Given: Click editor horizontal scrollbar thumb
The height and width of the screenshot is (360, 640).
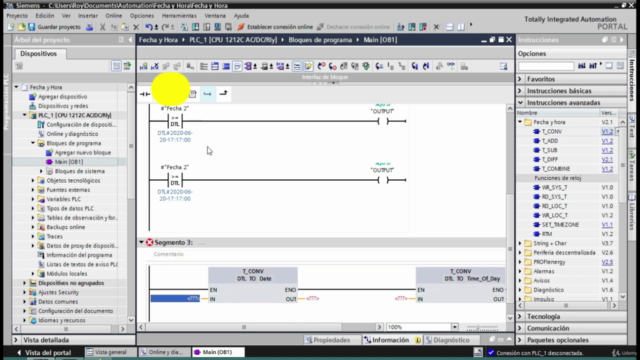Looking at the screenshot, I should pyautogui.click(x=244, y=327).
